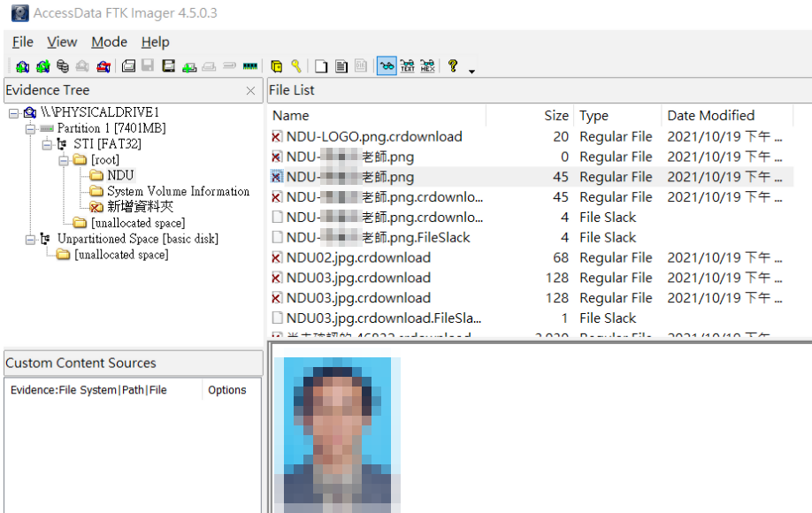812x513 pixels.
Task: Click the Detect EFS Encryption key icon
Action: tap(296, 66)
